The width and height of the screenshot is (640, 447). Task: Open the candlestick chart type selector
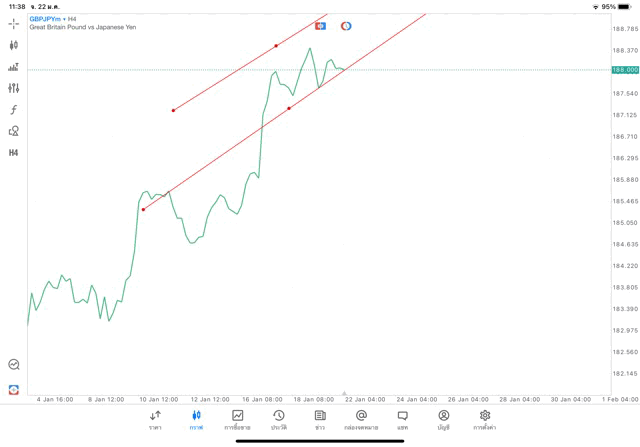13,45
